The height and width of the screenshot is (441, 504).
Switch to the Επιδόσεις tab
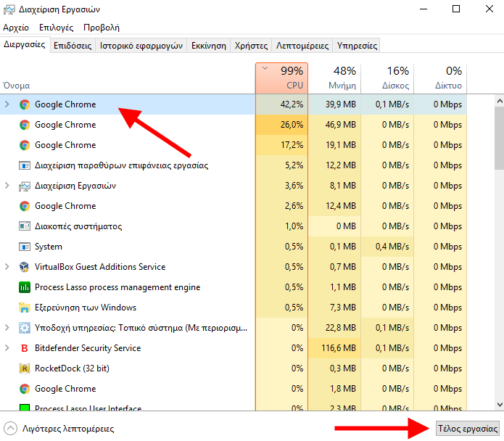pyautogui.click(x=73, y=46)
